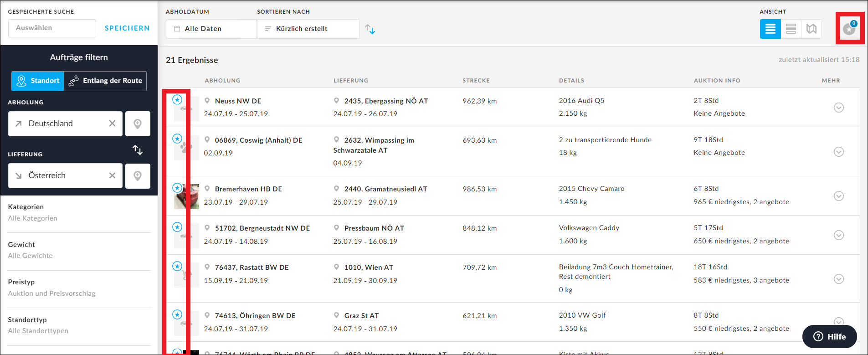Pick the Lieferung location on the map pin
Screen dimensions: 868x355
coord(138,176)
